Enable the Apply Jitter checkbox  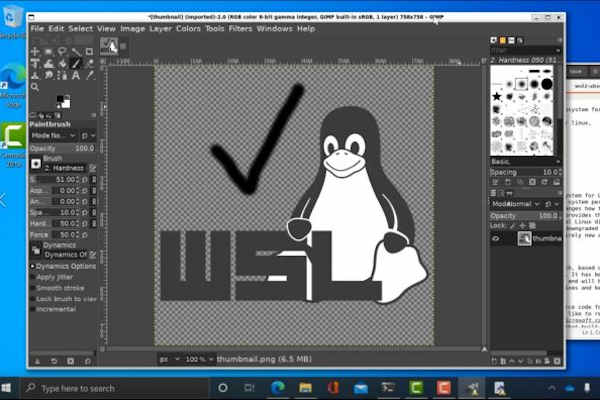33,277
